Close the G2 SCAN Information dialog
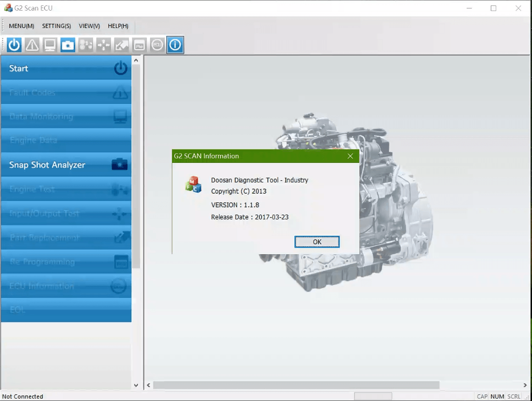Image resolution: width=532 pixels, height=401 pixels. (350, 156)
